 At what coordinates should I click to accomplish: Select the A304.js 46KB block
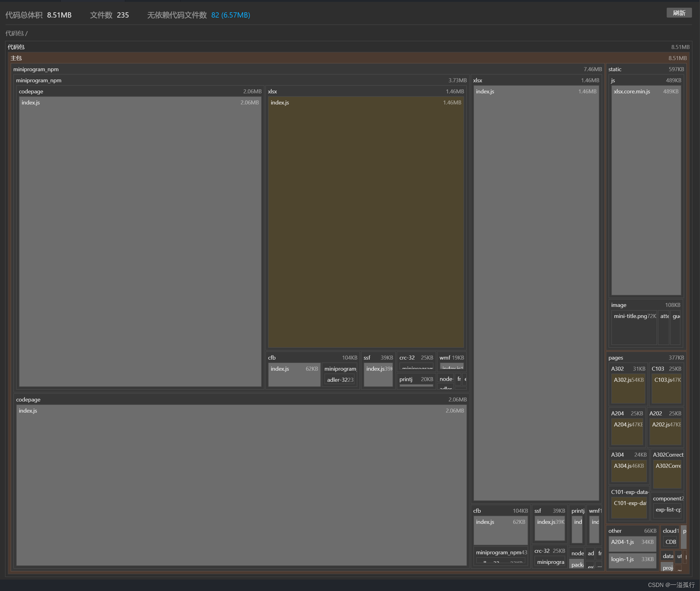click(x=629, y=471)
